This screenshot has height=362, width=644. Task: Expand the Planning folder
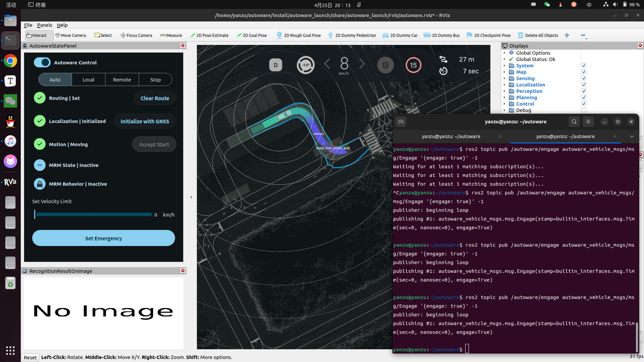click(x=504, y=98)
